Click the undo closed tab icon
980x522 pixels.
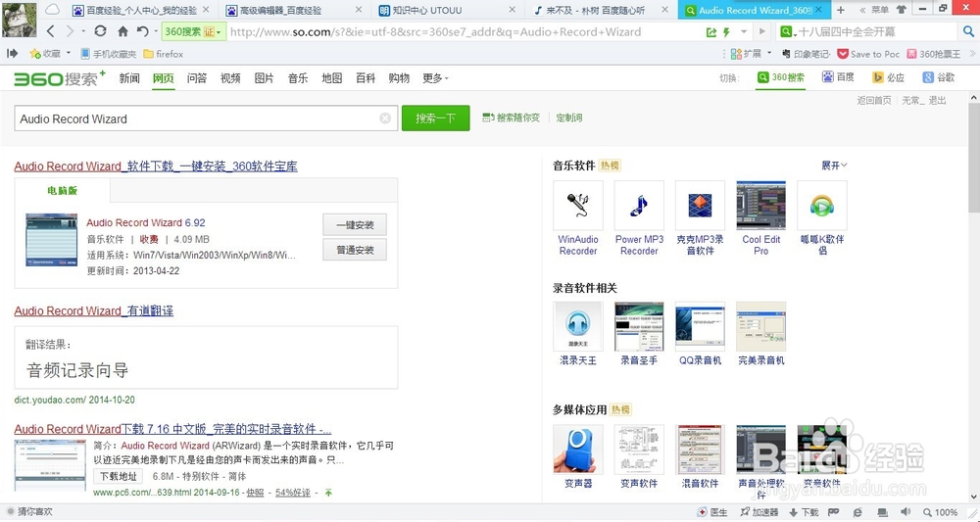coord(143,31)
